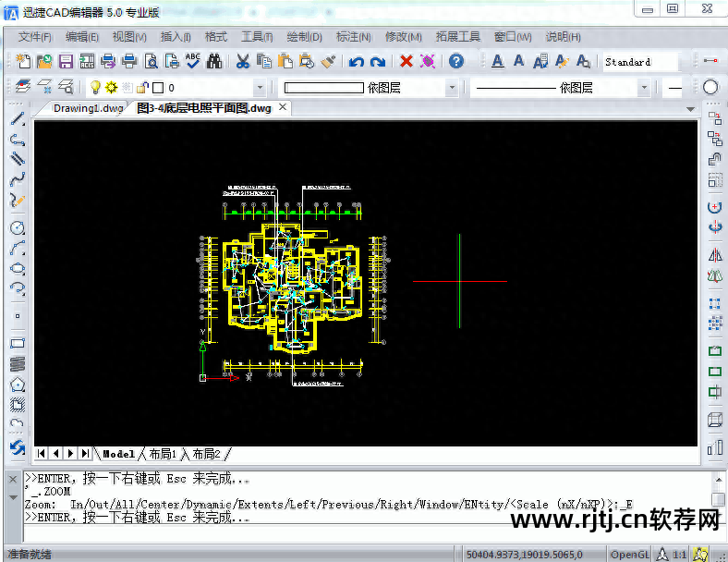Click the Redo arrow icon
728x562 pixels.
tap(378, 61)
